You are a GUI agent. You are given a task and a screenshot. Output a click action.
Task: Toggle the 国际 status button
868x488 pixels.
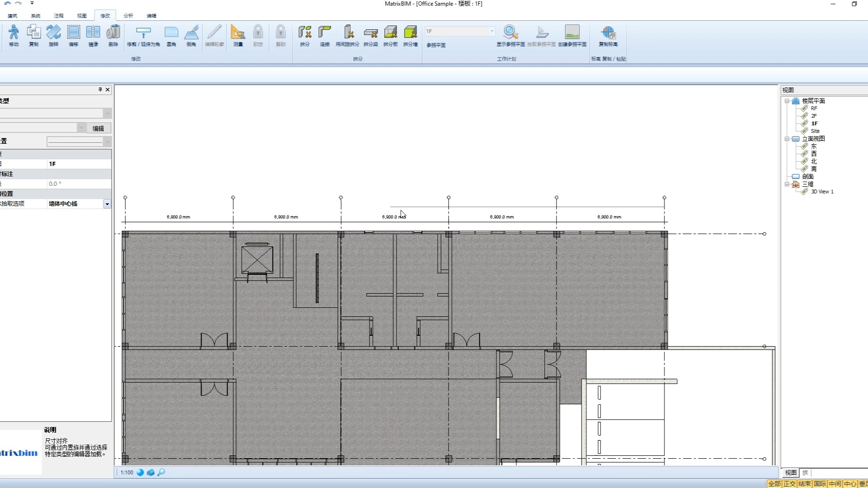pos(820,484)
